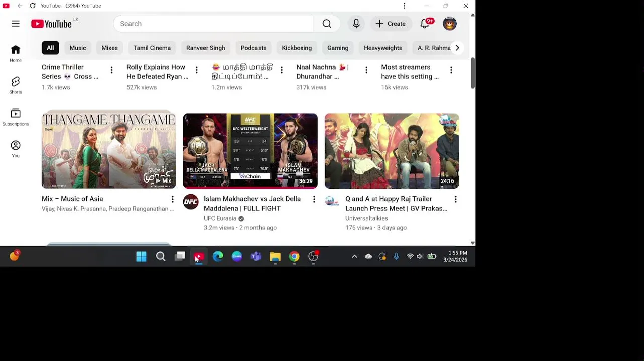Open OBS Studio from taskbar

(x=313, y=257)
